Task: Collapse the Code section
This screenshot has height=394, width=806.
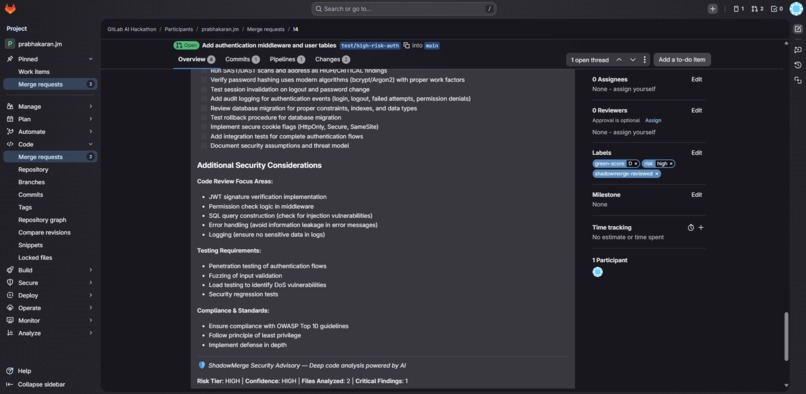Action: 50,144
